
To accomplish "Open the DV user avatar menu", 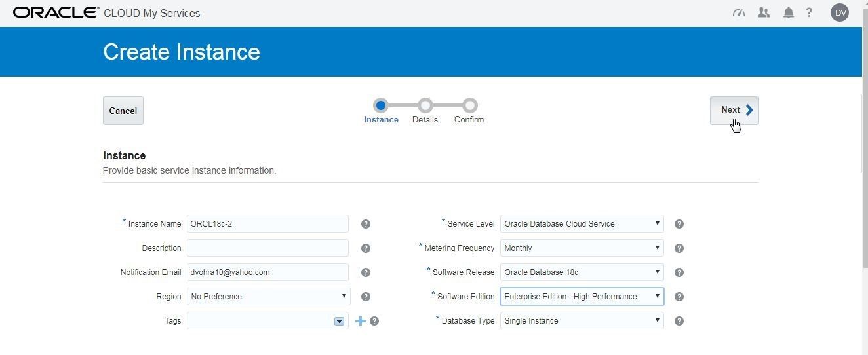I will coord(840,12).
